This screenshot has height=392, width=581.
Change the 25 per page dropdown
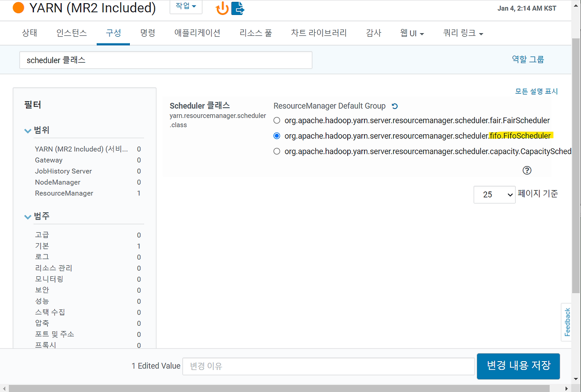coord(494,194)
